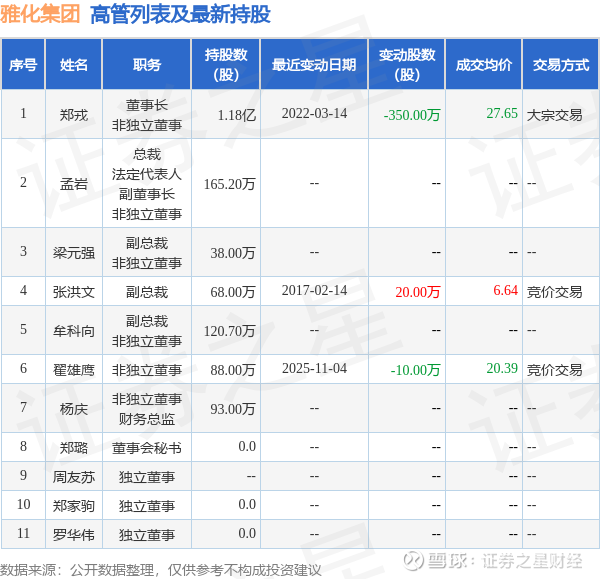This screenshot has height=579, width=600.
Task: Click the name 牟科向
Action: point(73,331)
